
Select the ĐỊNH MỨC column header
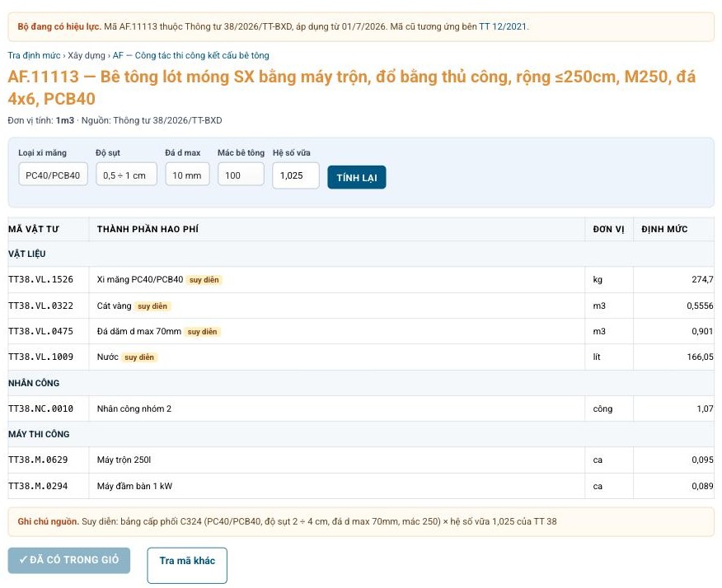664,229
